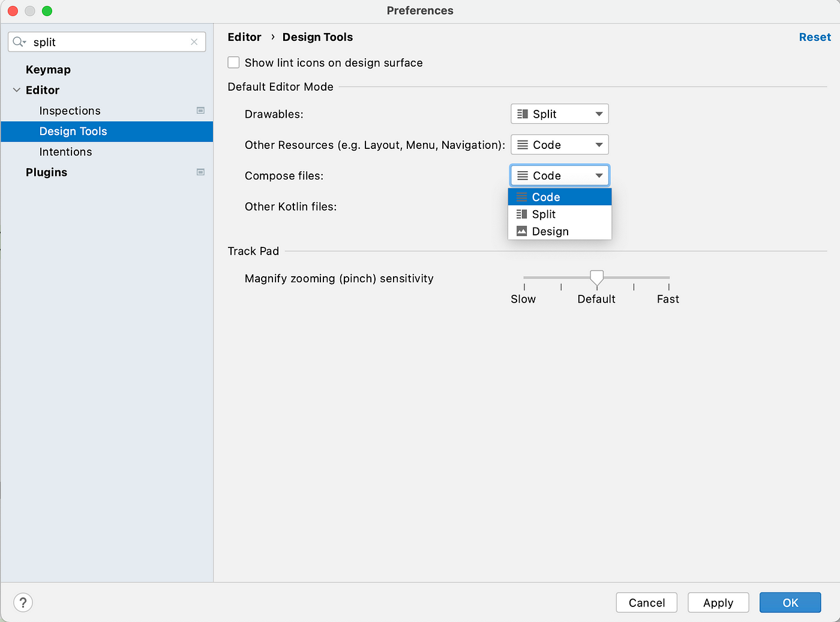The image size is (840, 622).
Task: Click the Code list icon in the open dropdown
Action: pyautogui.click(x=521, y=196)
